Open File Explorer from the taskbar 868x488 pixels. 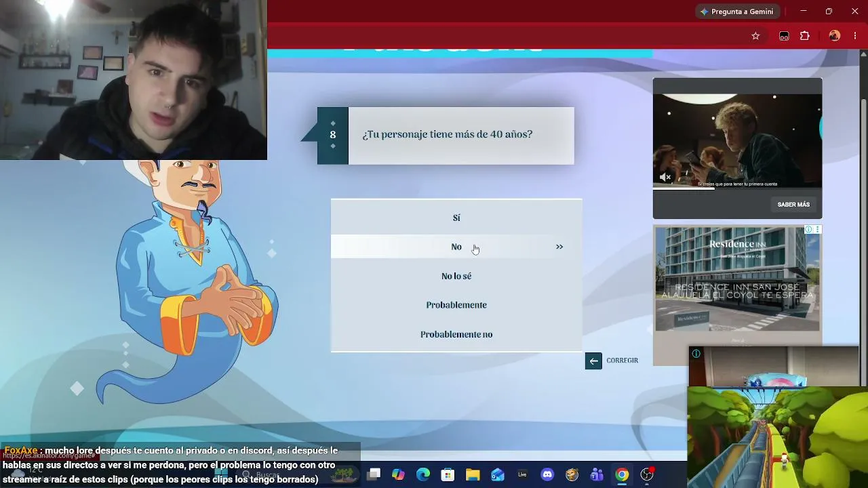[473, 474]
